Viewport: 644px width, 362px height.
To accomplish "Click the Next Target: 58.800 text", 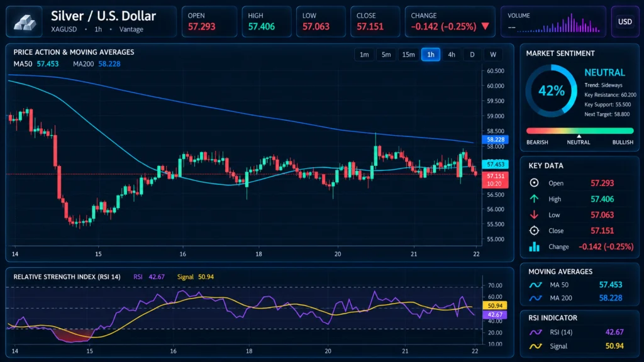I will pos(607,114).
